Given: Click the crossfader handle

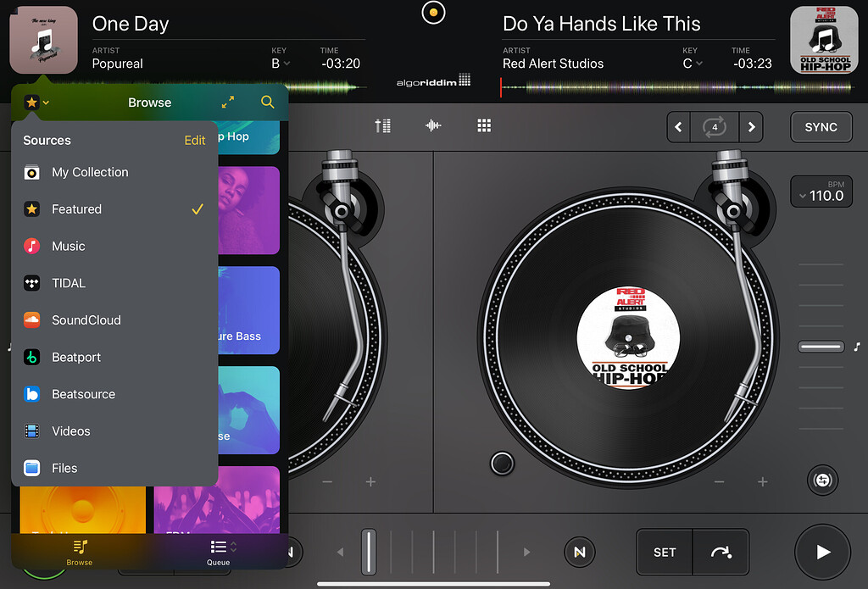Looking at the screenshot, I should 369,553.
